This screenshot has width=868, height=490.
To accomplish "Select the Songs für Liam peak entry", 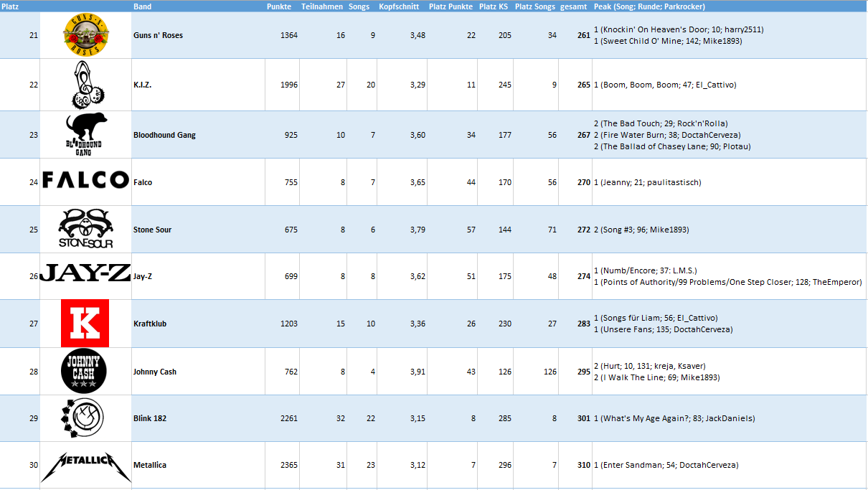I will click(656, 318).
